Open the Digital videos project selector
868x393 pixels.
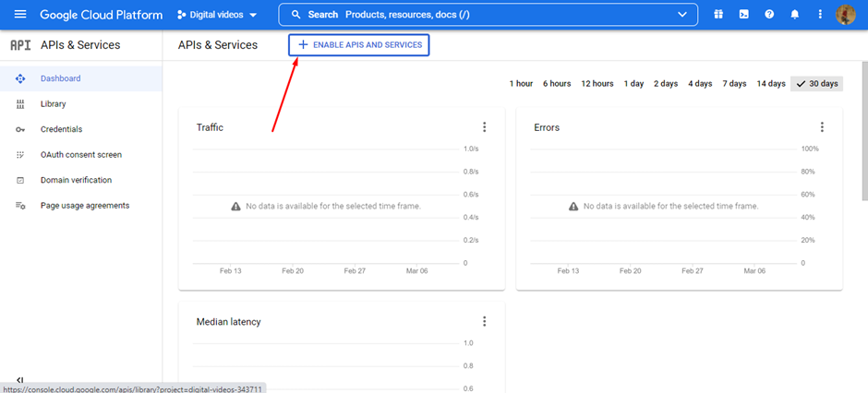coord(217,15)
